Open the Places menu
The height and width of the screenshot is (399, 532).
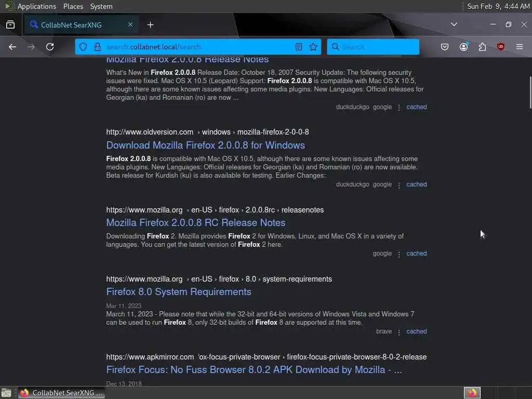pyautogui.click(x=73, y=6)
